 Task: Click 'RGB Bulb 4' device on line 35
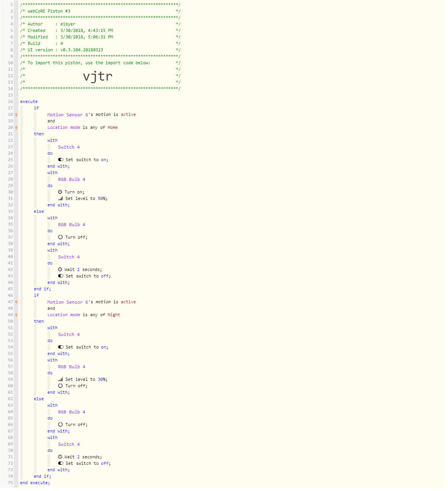[71, 225]
